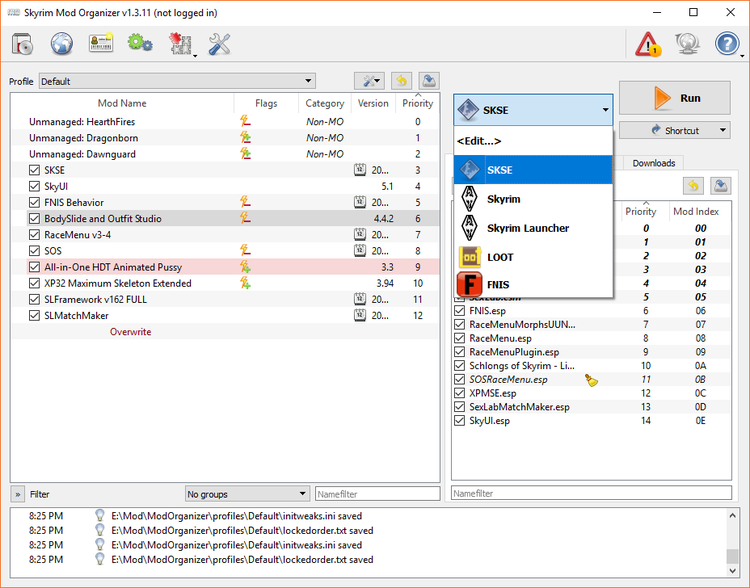This screenshot has width=750, height=588.
Task: Sort mods by the Mod Name header
Action: click(122, 103)
